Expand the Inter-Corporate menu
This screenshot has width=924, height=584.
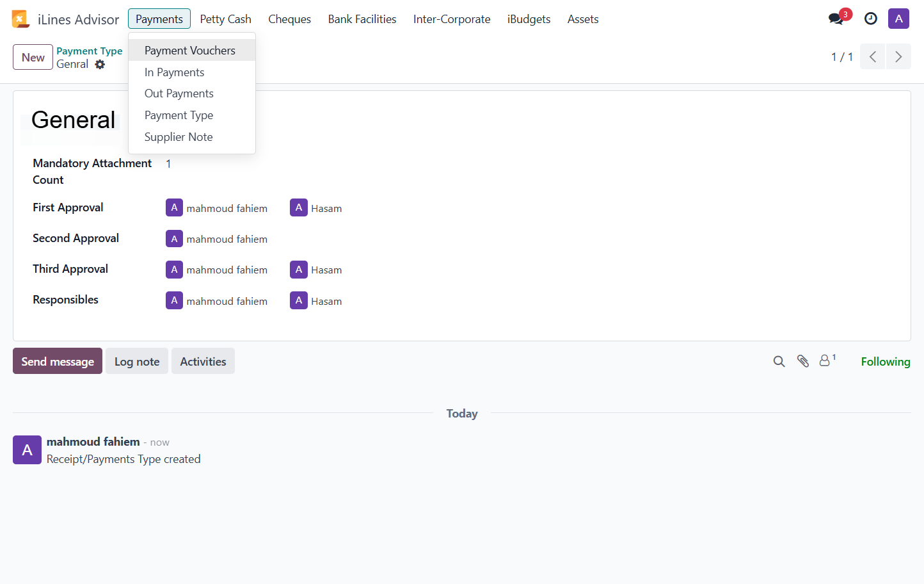pos(452,19)
